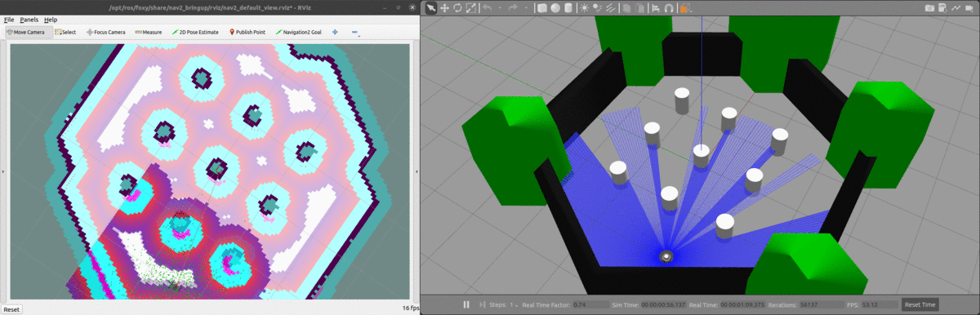Select the Move Camera tool

point(29,33)
